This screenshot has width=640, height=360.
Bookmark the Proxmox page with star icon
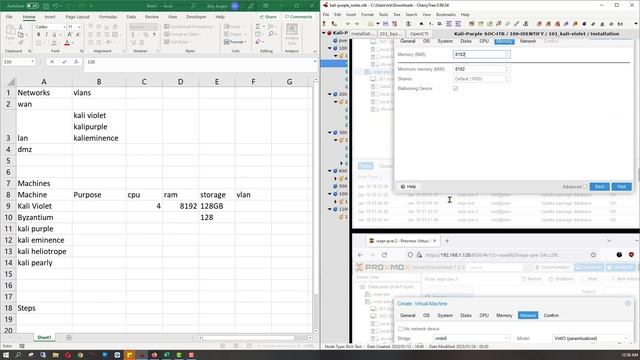[593, 255]
